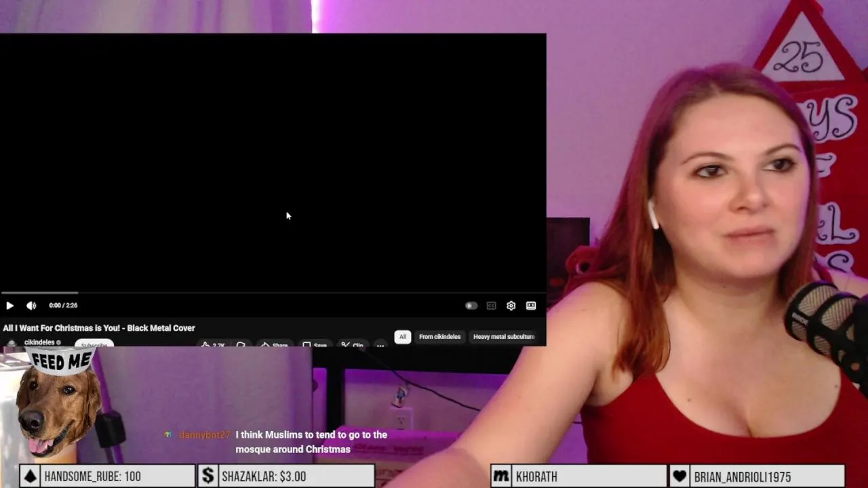This screenshot has height=488, width=868.
Task: Click the HANDSOME_RUBE: 100 bits label
Action: [92, 476]
